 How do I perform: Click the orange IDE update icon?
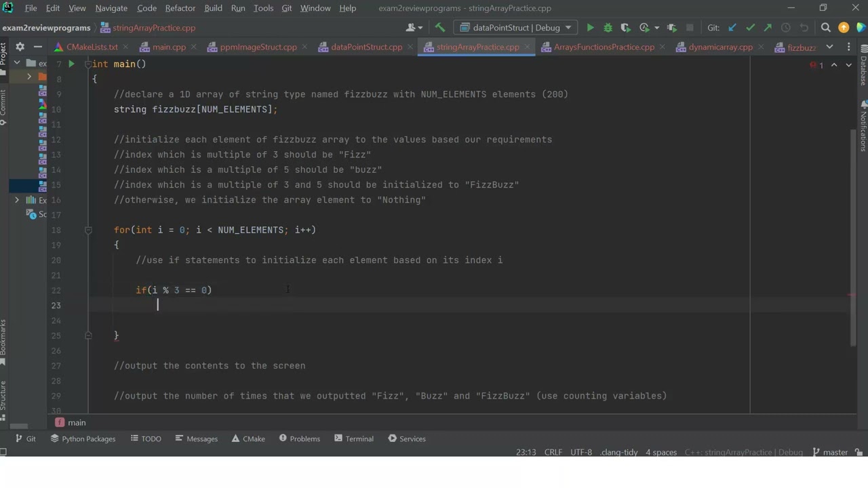(x=844, y=28)
